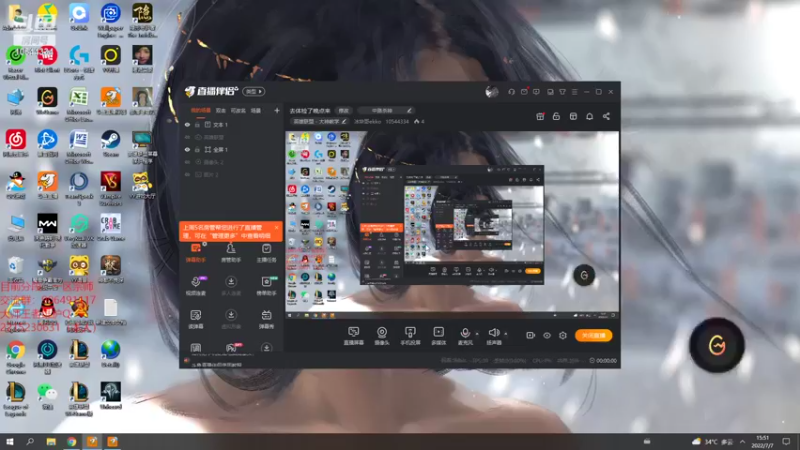The width and height of the screenshot is (800, 450).
Task: Open the 主播任务 streamer tasks panel
Action: [x=266, y=253]
